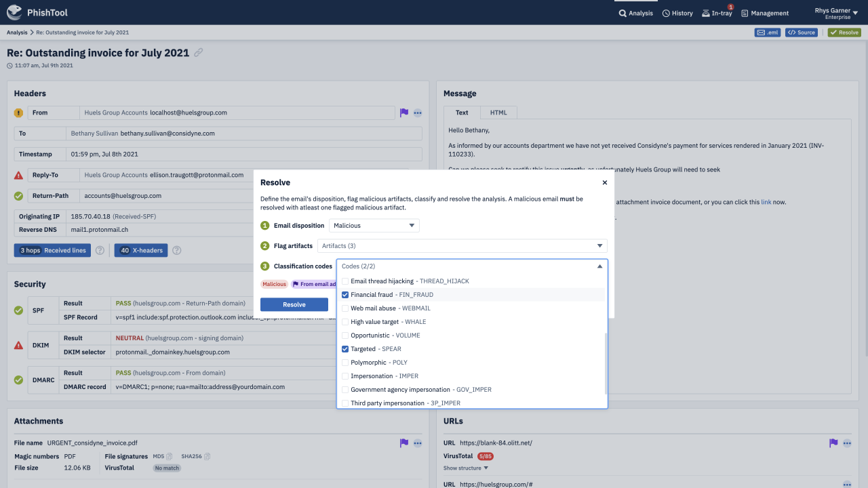Copy the attachment SHA256 hash

[x=206, y=457]
